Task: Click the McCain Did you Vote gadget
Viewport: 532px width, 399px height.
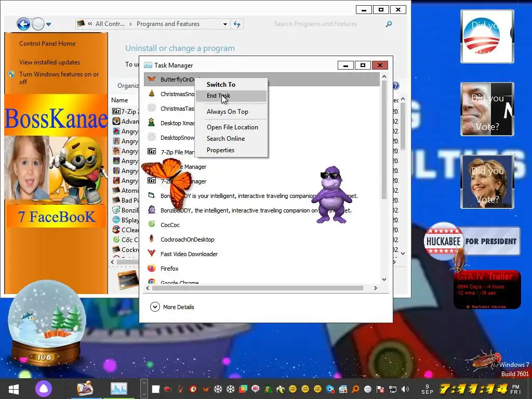Action: 487,109
